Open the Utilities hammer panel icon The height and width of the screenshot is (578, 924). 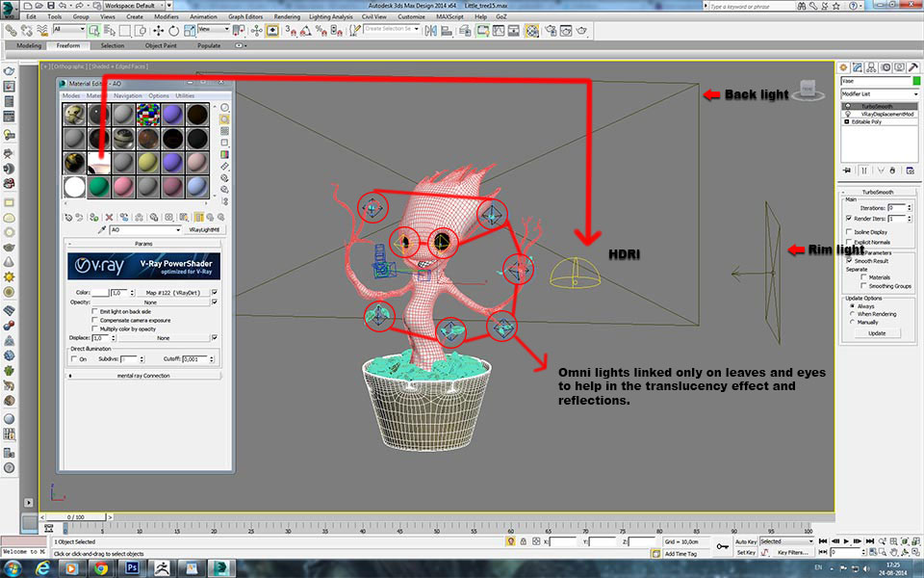(x=912, y=67)
